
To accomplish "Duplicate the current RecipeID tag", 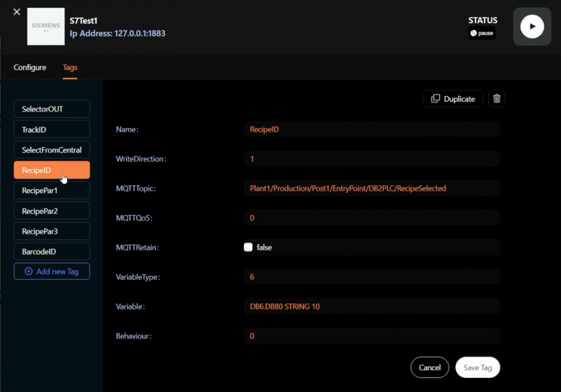I will (453, 99).
